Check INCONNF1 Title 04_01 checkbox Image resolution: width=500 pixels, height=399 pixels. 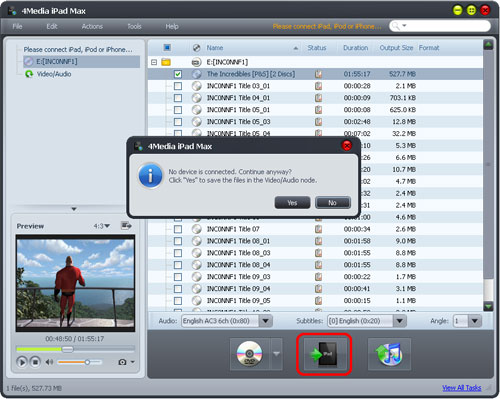click(178, 98)
